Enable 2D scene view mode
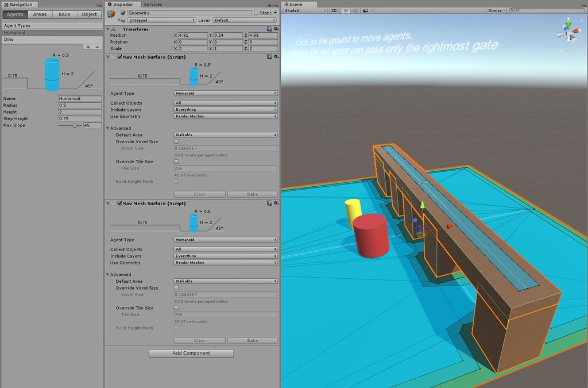Viewport: 588px width, 388px height. point(332,10)
